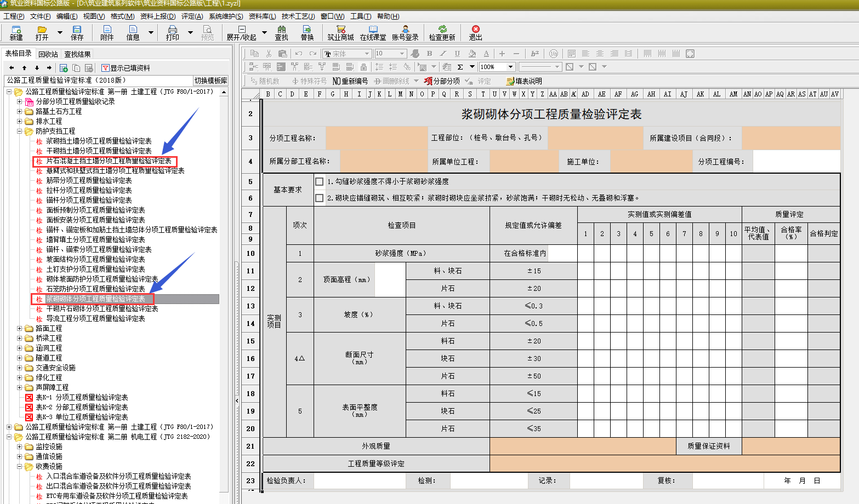Viewport: 859px width, 504px height.
Task: Click the tree panel scrollbar up arrow
Action: coord(224,93)
